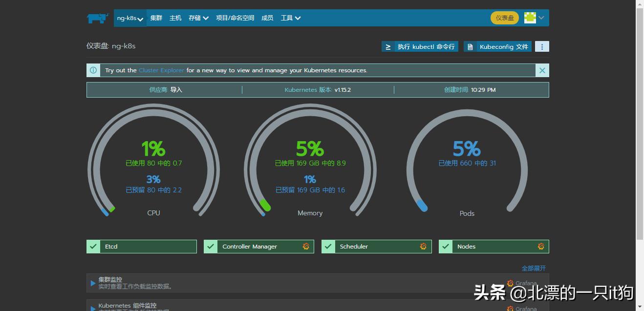Open the three-dot more actions menu

[x=542, y=46]
